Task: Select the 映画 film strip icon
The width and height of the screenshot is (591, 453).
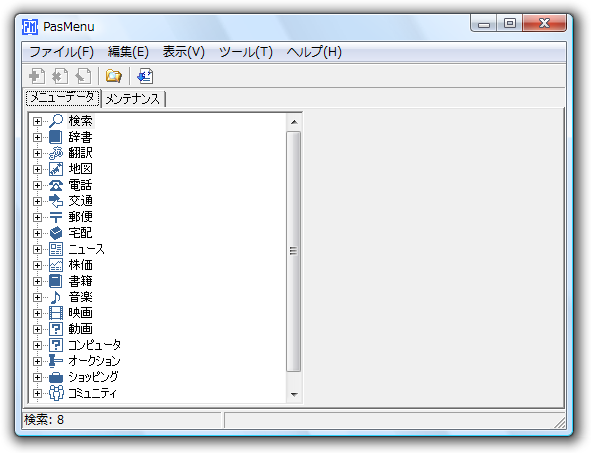Action: [x=56, y=313]
